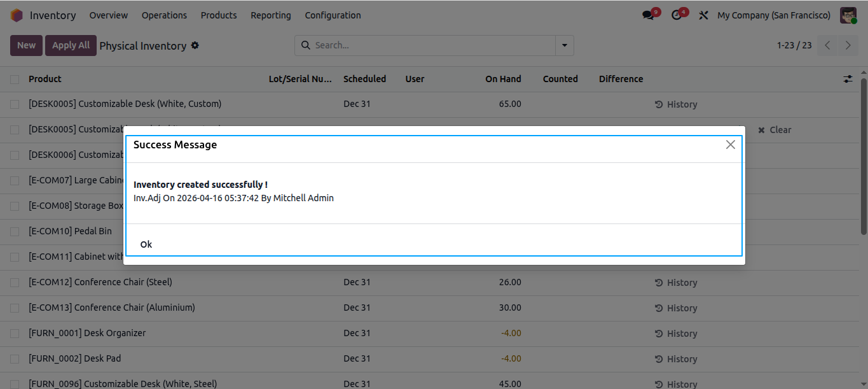Click [DESK0005] Customizable Desk (White, Custom) product
868x389 pixels.
[x=125, y=104]
